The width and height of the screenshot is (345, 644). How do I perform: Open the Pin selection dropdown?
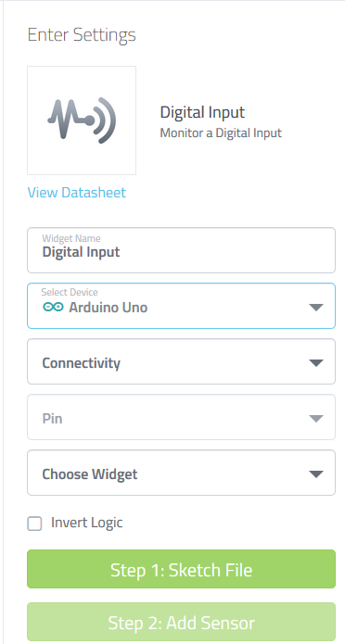coord(182,417)
